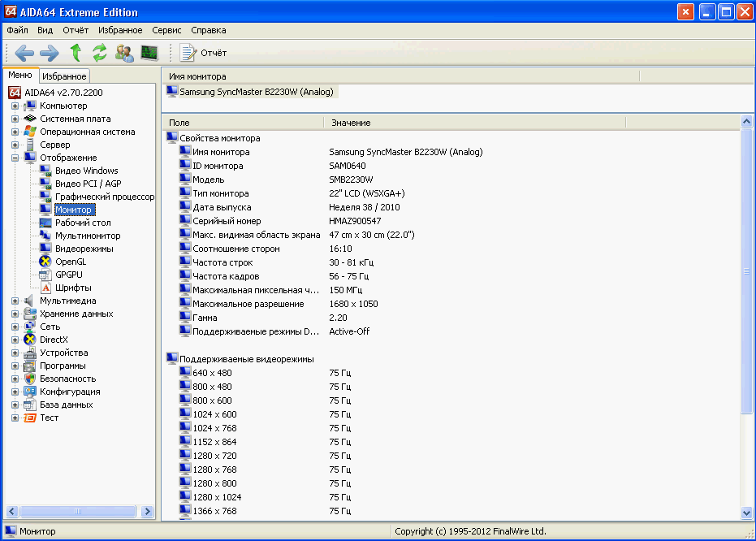Screen dimensions: 756x541
Task: Click the green Up arrow toolbar icon
Action: (76, 53)
